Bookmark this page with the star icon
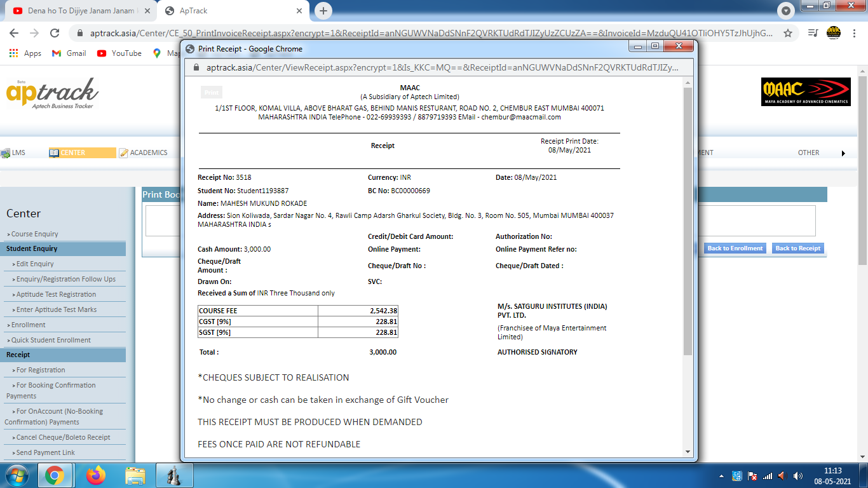This screenshot has height=488, width=868. [x=788, y=33]
